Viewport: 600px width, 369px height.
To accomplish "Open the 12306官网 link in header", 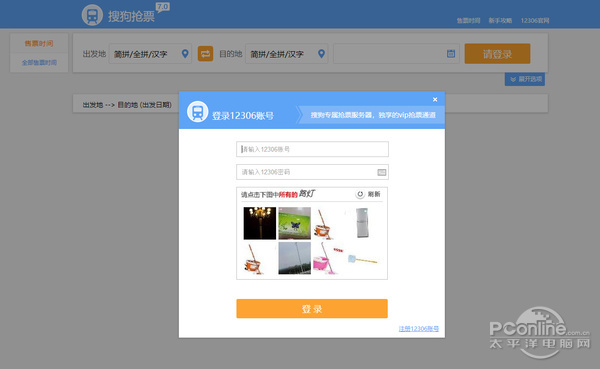I will pyautogui.click(x=535, y=20).
